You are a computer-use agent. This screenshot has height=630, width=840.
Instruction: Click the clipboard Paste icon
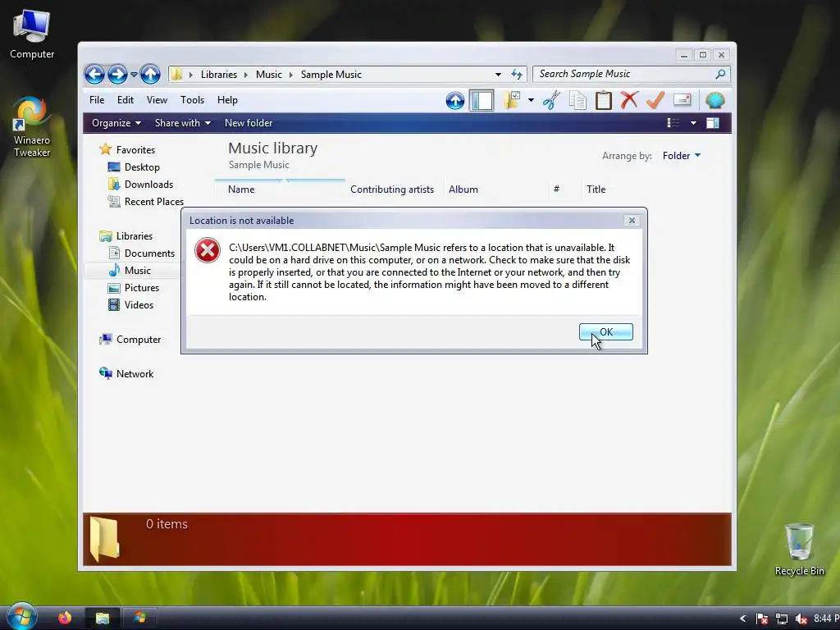coord(604,100)
